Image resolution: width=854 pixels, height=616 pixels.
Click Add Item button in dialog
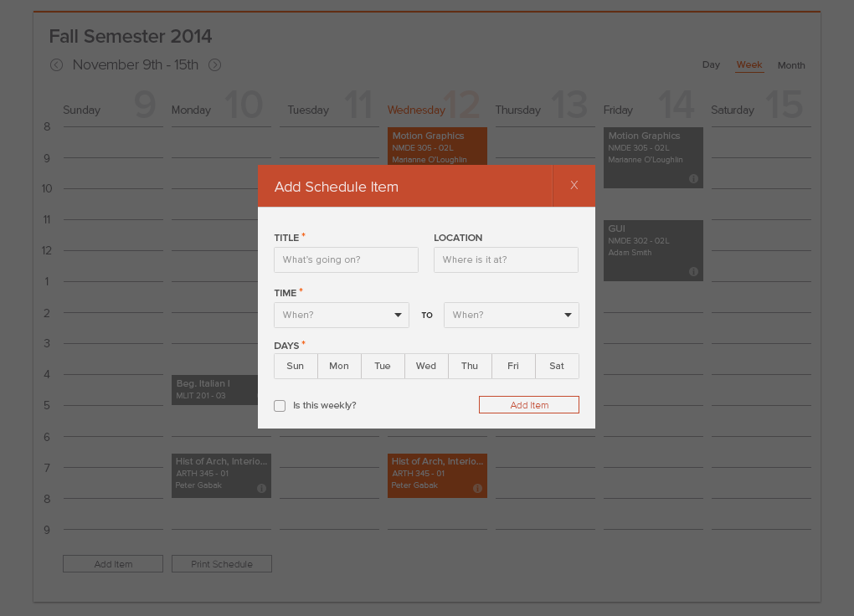coord(529,405)
